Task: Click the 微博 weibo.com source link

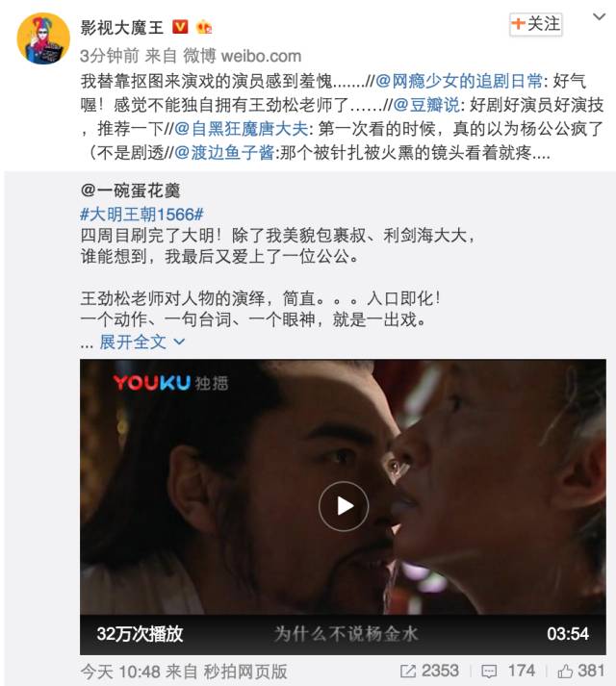Action: (243, 56)
